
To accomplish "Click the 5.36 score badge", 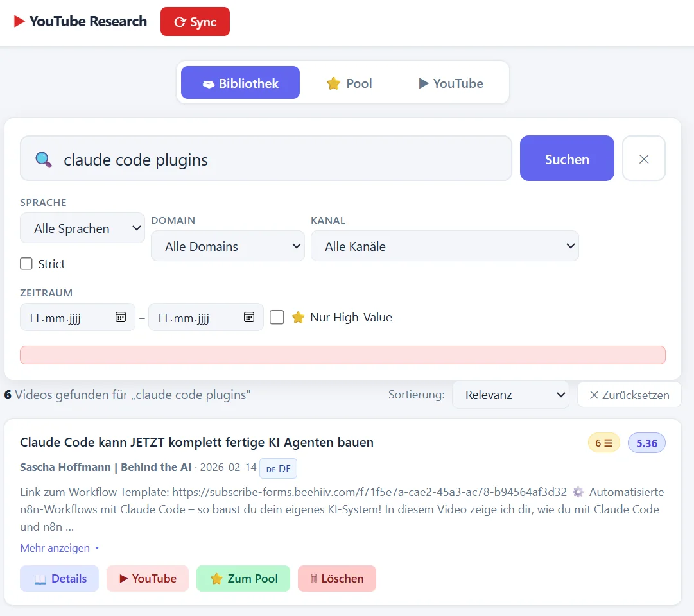I will 646,443.
